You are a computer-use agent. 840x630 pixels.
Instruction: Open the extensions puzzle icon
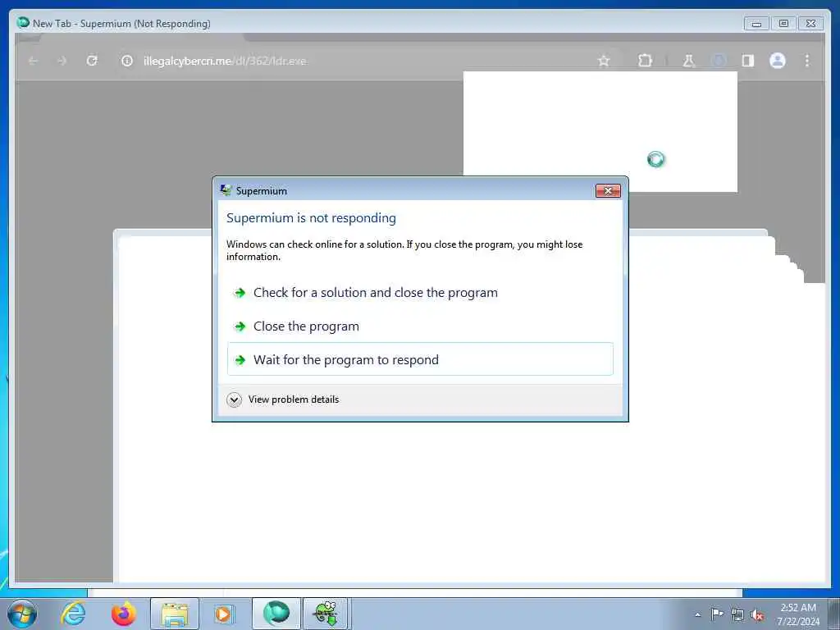pyautogui.click(x=645, y=61)
